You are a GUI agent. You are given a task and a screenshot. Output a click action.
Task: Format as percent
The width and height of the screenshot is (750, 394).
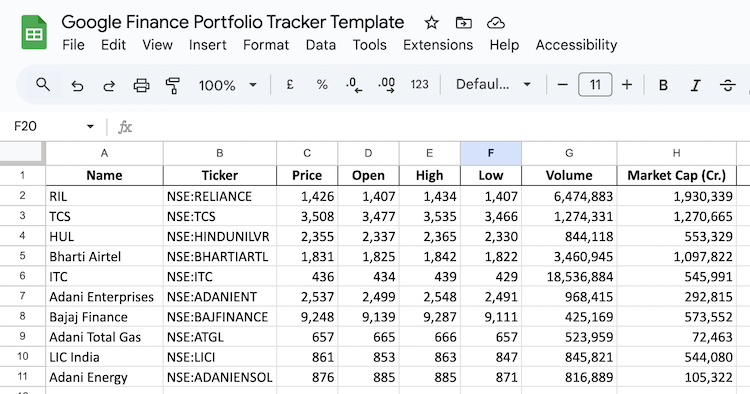[322, 85]
